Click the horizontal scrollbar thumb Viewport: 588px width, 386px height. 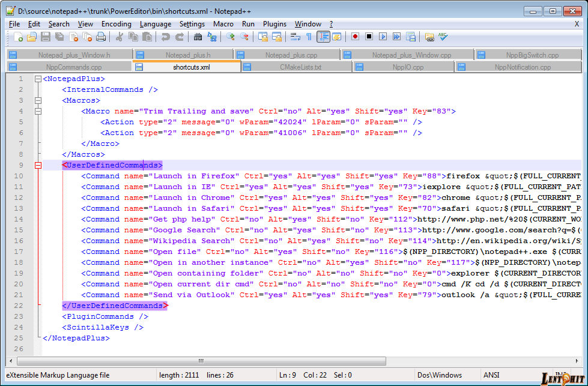[x=201, y=361]
